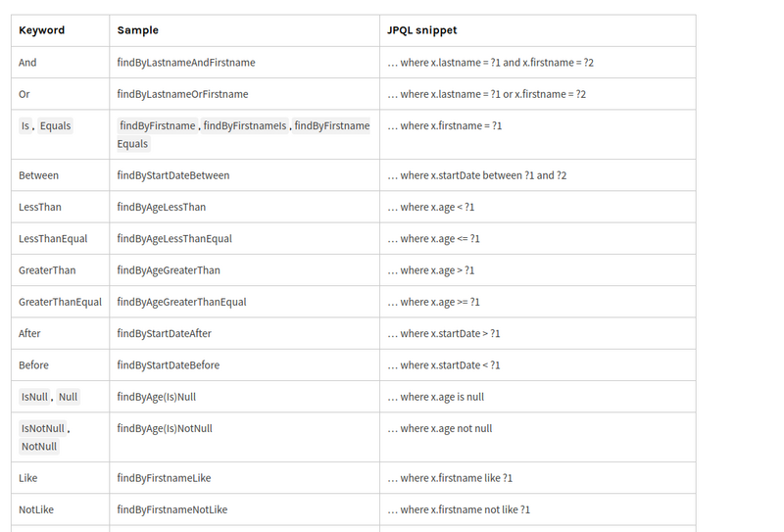This screenshot has height=532, width=784.
Task: Select the findByAge(Is)NotNull sample text
Action: [x=165, y=428]
